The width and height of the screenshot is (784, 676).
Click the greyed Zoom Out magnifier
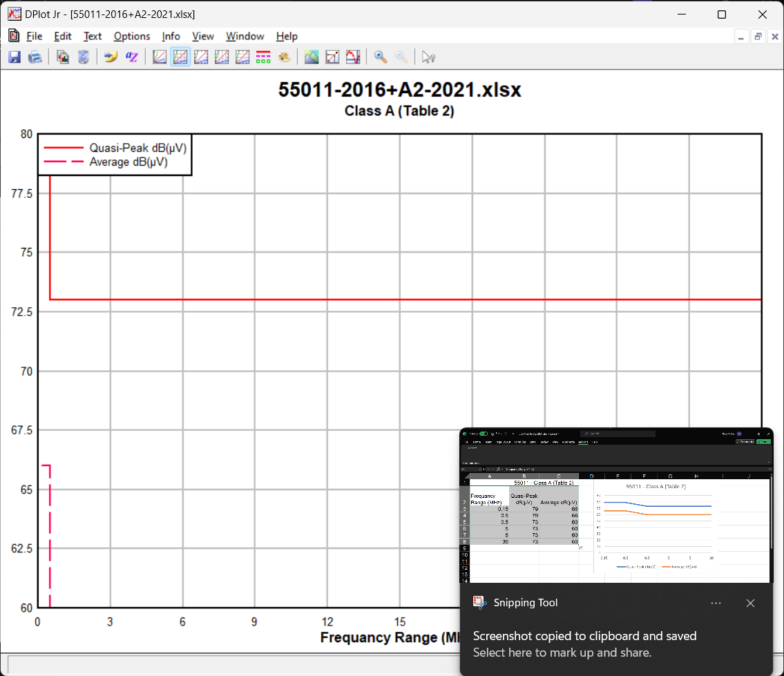(x=401, y=57)
